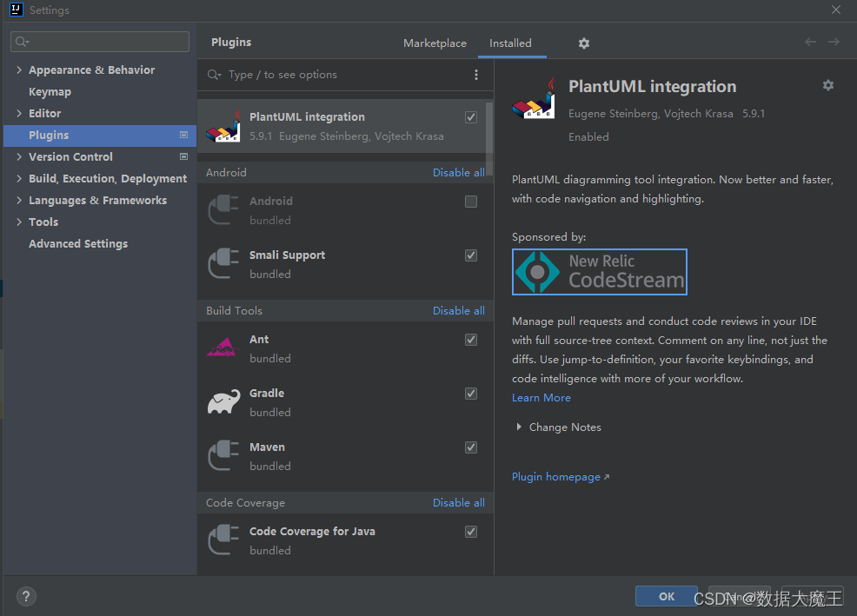
Task: Select Plugins in settings tree
Action: 100,135
